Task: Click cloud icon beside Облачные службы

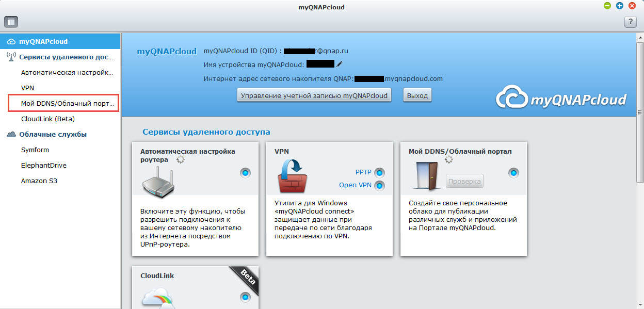Action: click(11, 135)
